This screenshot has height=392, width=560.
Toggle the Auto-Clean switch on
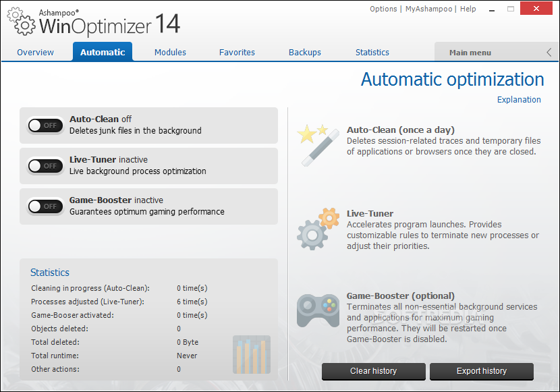[x=45, y=125]
